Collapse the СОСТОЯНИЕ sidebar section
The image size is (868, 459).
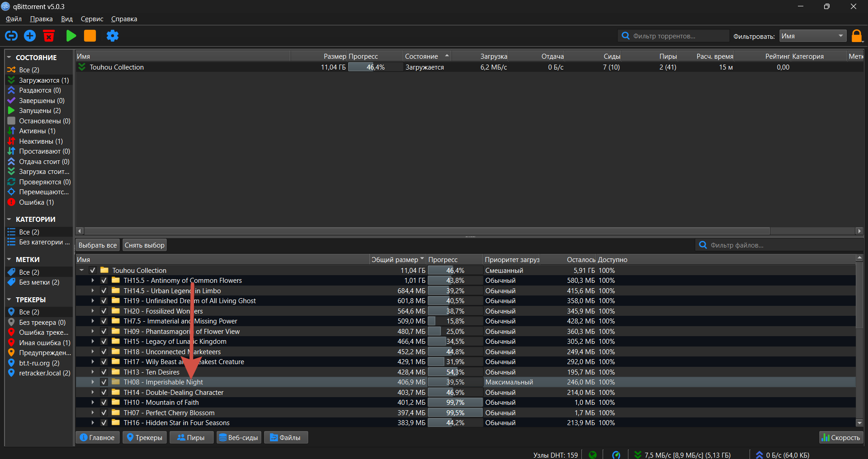click(9, 57)
